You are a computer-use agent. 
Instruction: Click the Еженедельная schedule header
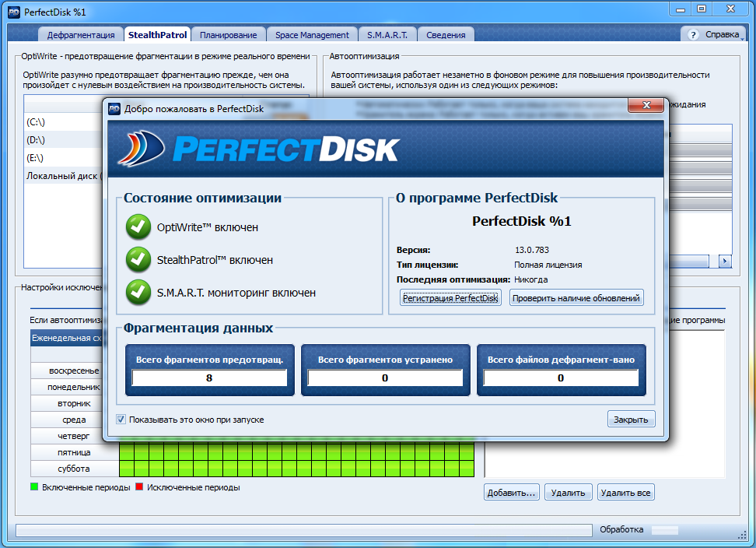coord(67,338)
